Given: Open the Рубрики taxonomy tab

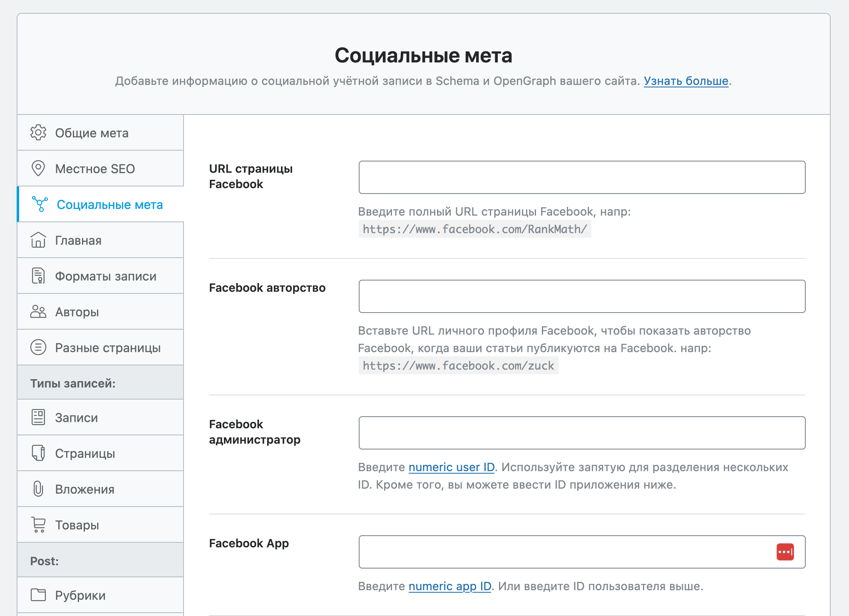Looking at the screenshot, I should 100,595.
